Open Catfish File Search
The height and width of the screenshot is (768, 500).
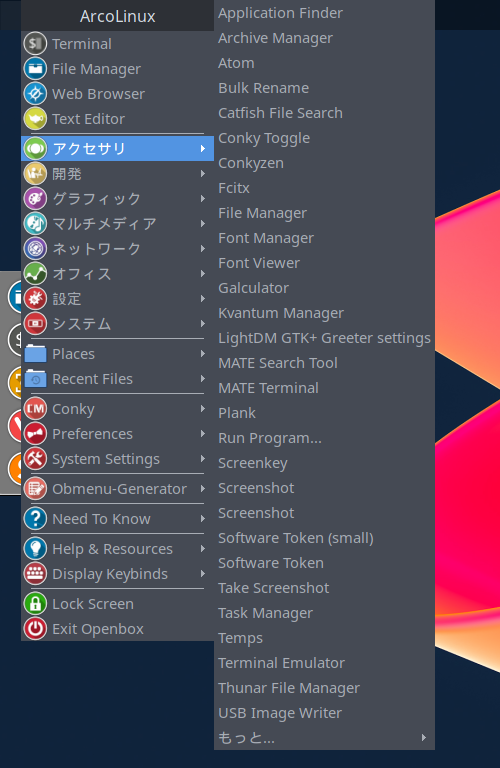pos(324,113)
